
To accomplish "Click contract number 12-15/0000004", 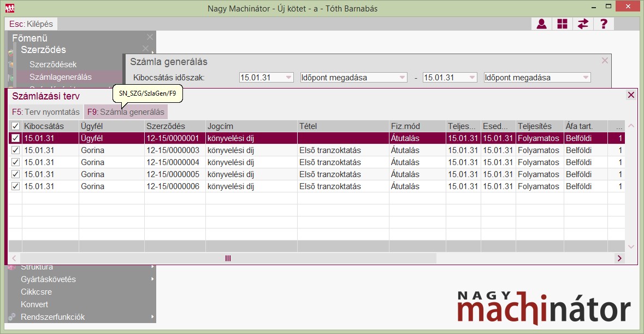I will tap(173, 162).
